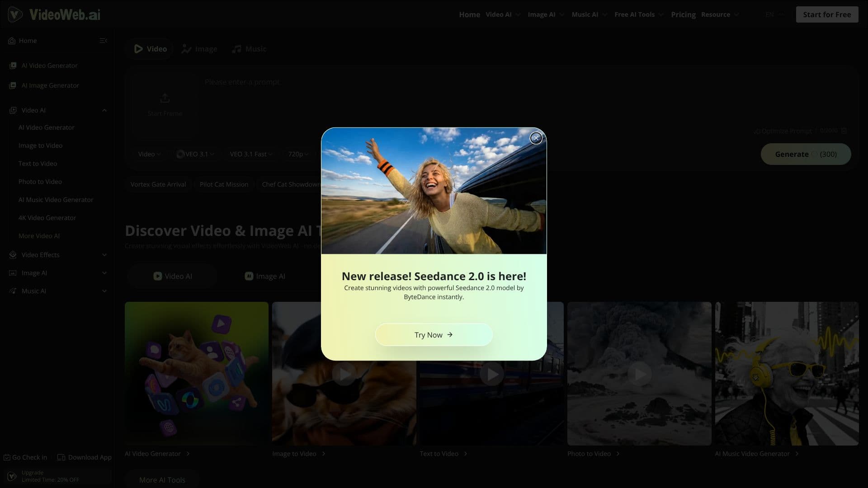Click Optimize Prompt
The width and height of the screenshot is (868, 488).
click(x=783, y=131)
